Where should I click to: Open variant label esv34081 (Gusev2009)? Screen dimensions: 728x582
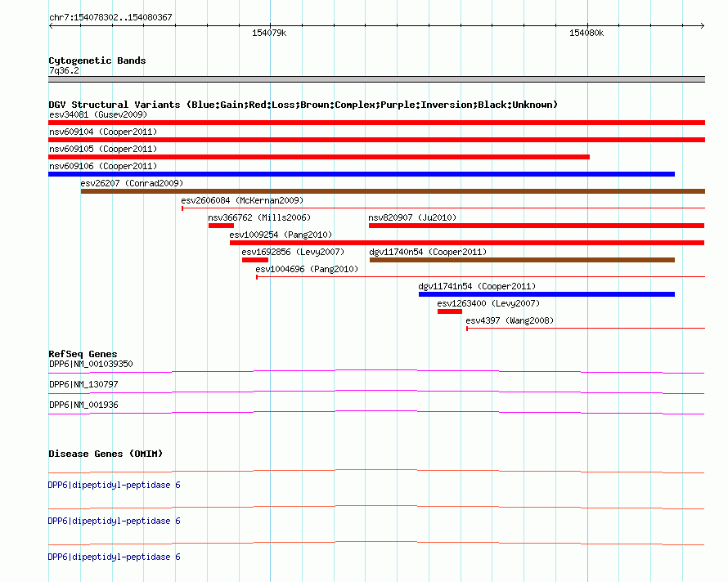click(x=98, y=114)
